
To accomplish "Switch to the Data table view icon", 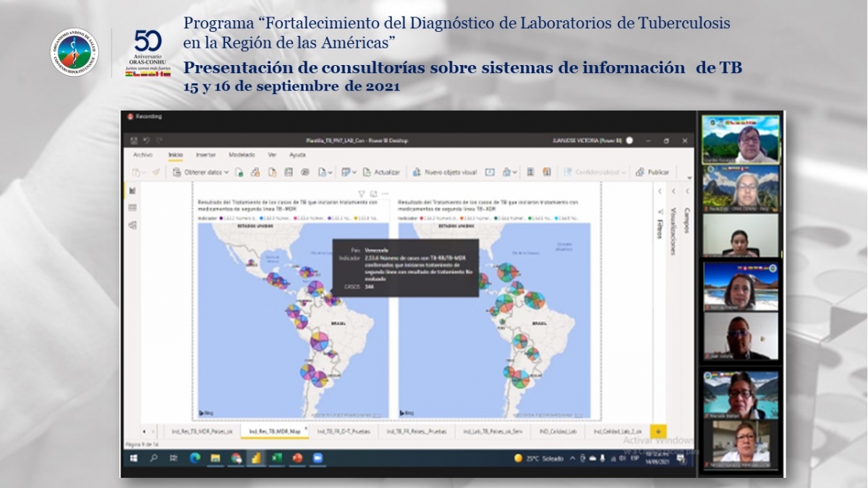I will tap(132, 208).
